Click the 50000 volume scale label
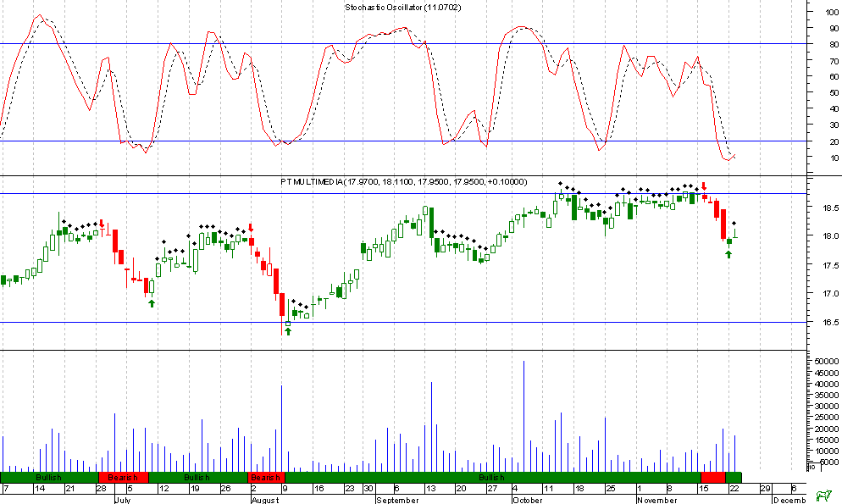The width and height of the screenshot is (842, 504). point(828,361)
